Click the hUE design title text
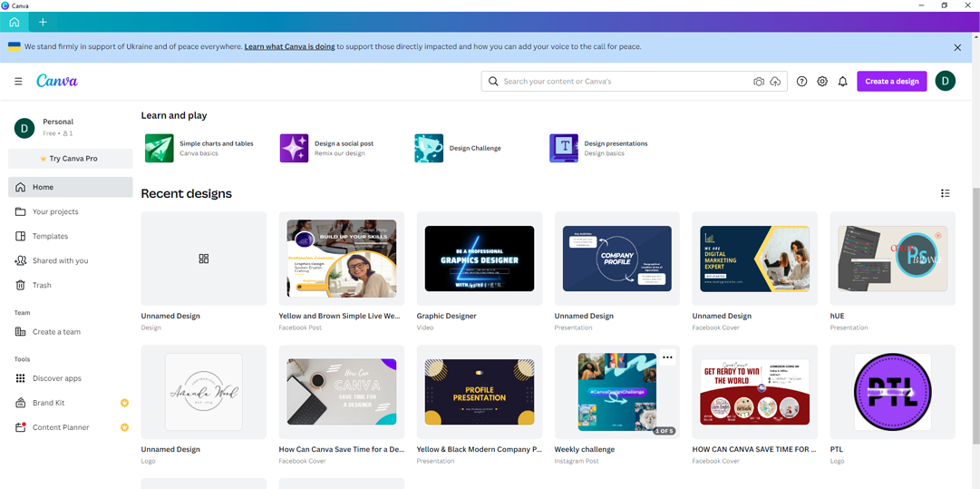 (x=837, y=316)
